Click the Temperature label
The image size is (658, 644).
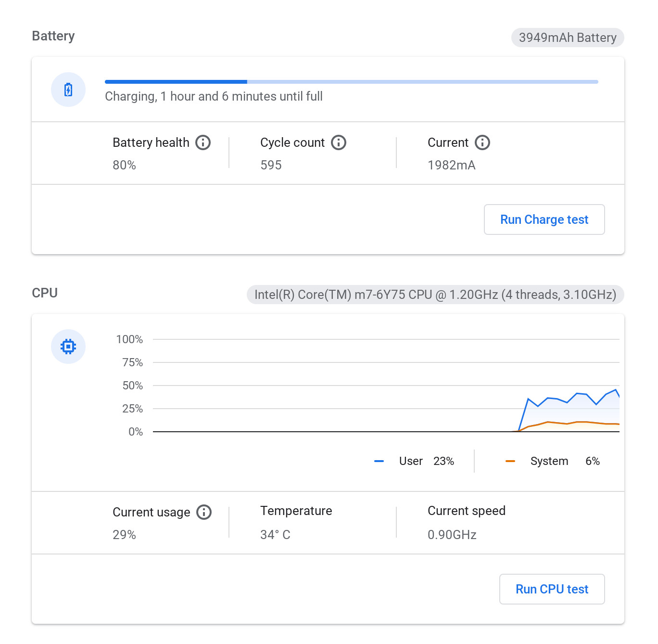pyautogui.click(x=296, y=511)
